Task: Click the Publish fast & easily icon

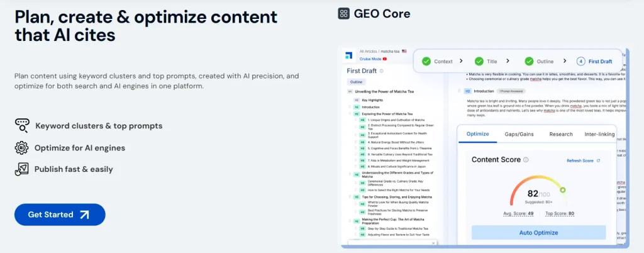Action: (x=22, y=169)
